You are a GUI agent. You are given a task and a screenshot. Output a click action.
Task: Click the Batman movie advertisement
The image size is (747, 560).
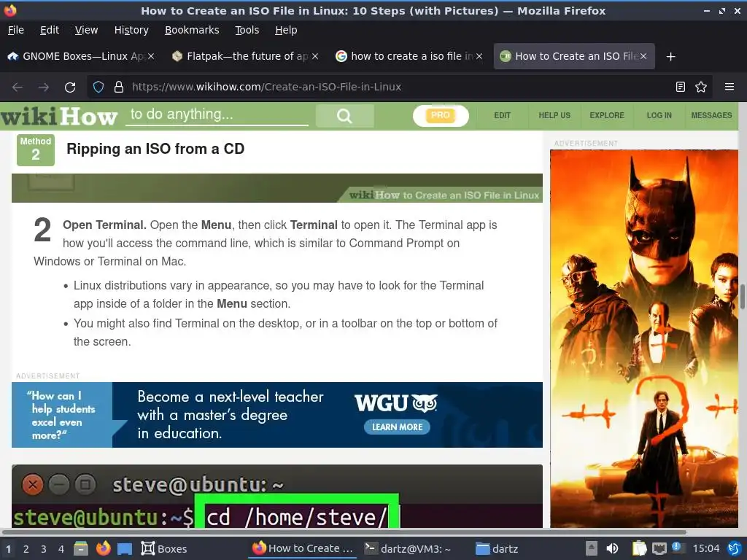644,338
